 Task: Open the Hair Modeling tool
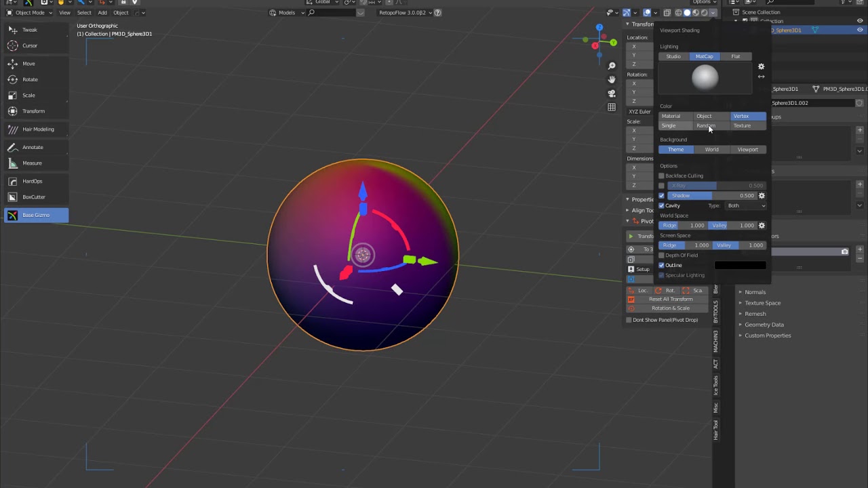36,129
